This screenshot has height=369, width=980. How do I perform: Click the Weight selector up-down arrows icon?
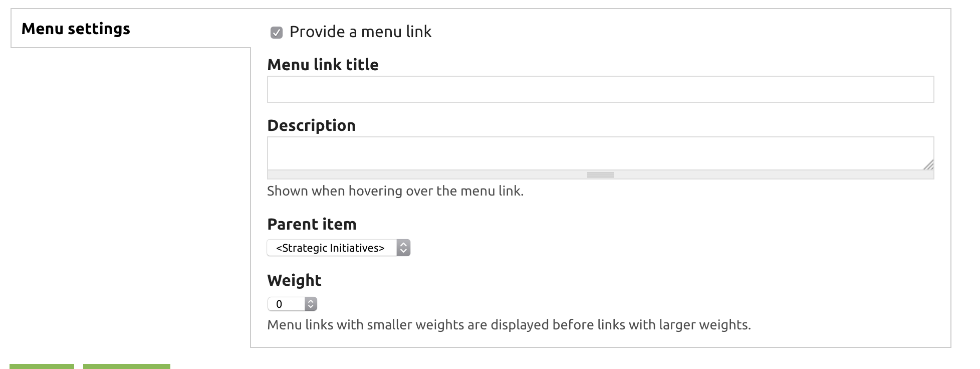tap(311, 304)
